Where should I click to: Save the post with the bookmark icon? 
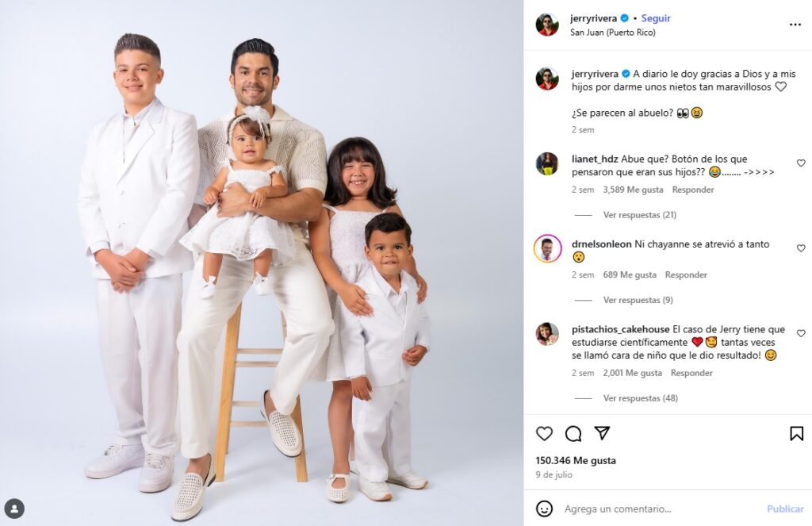796,433
